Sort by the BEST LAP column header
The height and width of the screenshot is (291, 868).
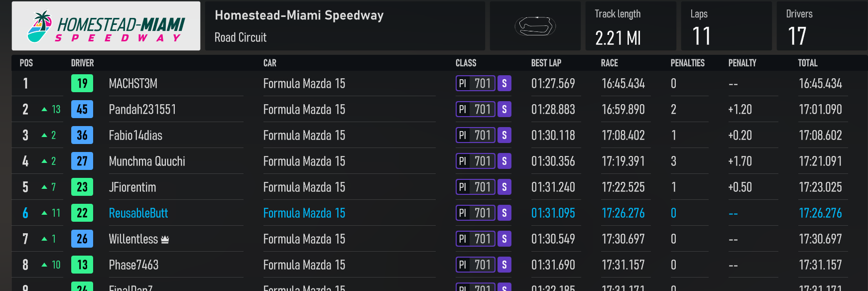point(546,63)
